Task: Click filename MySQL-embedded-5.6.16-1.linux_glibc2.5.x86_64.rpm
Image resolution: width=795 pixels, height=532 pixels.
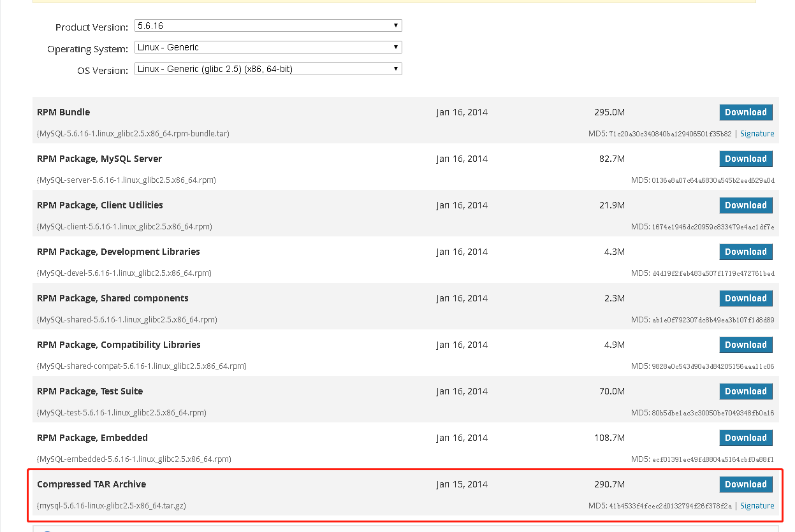Action: click(x=134, y=459)
